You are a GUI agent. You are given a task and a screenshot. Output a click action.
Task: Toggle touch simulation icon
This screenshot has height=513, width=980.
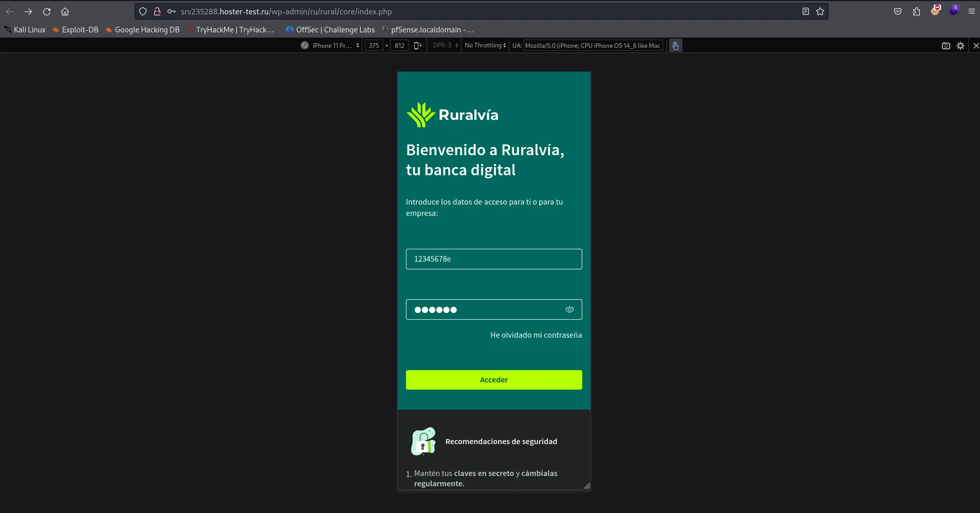coord(676,46)
